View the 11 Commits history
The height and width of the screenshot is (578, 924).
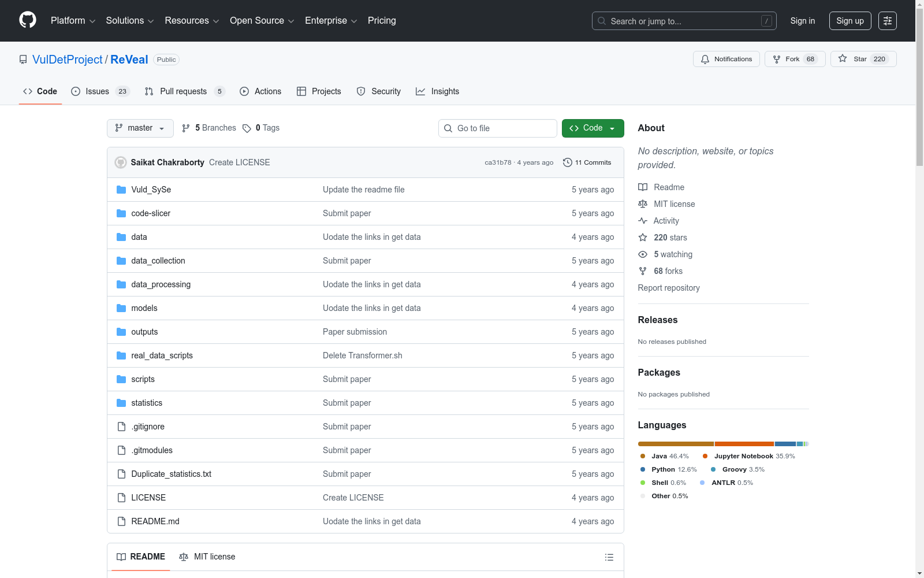click(587, 162)
